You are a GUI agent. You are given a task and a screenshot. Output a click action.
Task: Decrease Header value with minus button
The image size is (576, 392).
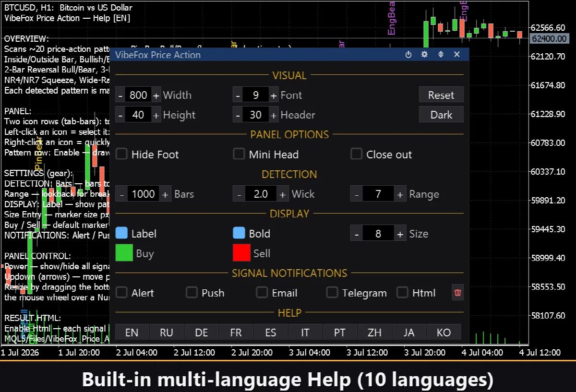pos(238,115)
